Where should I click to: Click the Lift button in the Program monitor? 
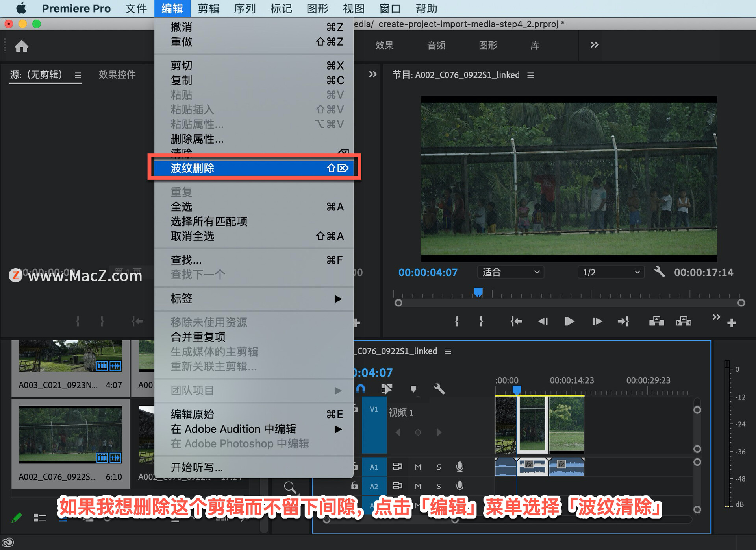click(x=656, y=321)
